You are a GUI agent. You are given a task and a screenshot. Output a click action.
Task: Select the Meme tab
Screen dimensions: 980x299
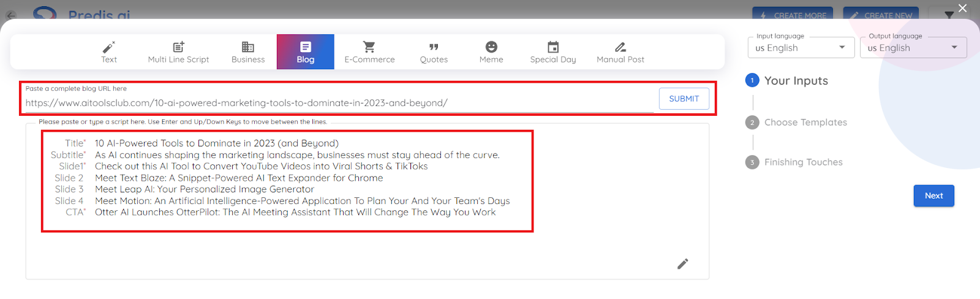491,52
